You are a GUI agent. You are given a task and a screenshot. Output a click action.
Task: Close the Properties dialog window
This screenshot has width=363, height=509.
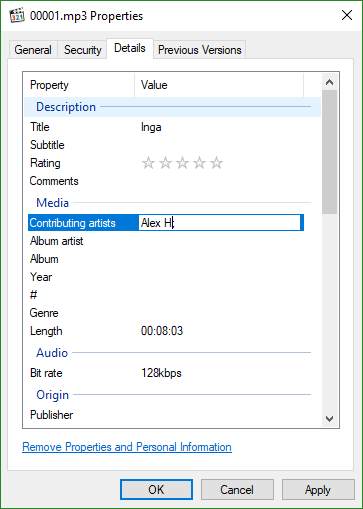point(347,15)
